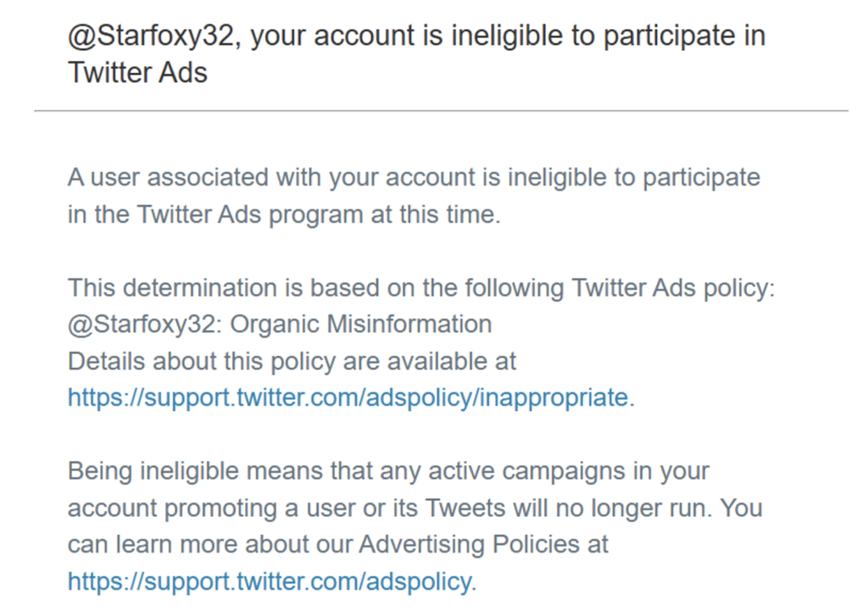This screenshot has width=868, height=611.
Task: Click the phrase "Twitter Ads policy:"
Action: [x=674, y=288]
